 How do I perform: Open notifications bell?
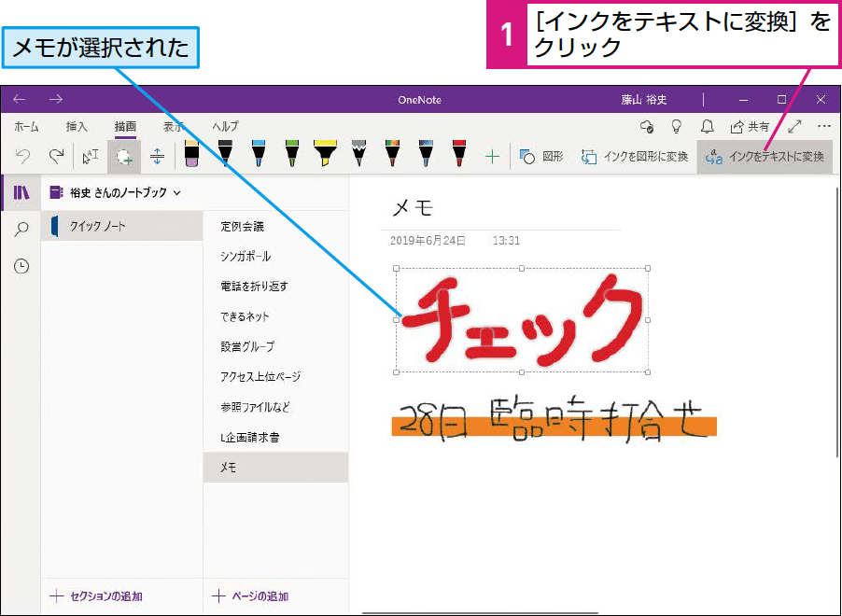(x=708, y=127)
